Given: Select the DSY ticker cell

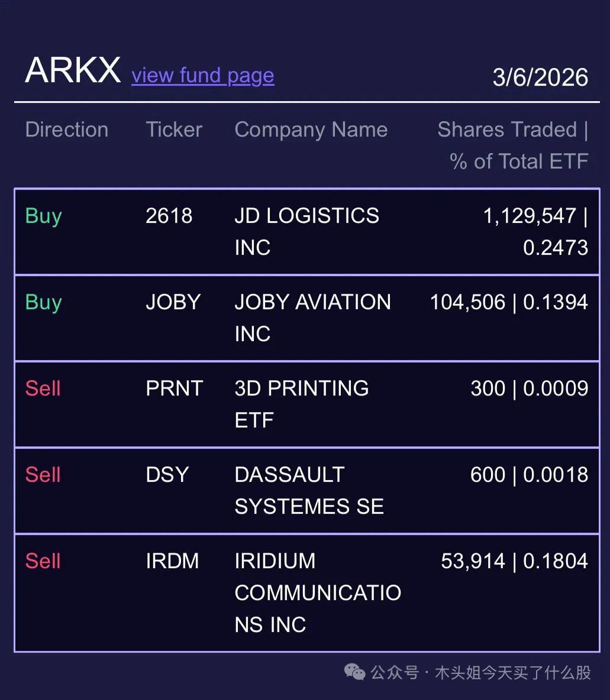Looking at the screenshot, I should [x=167, y=475].
